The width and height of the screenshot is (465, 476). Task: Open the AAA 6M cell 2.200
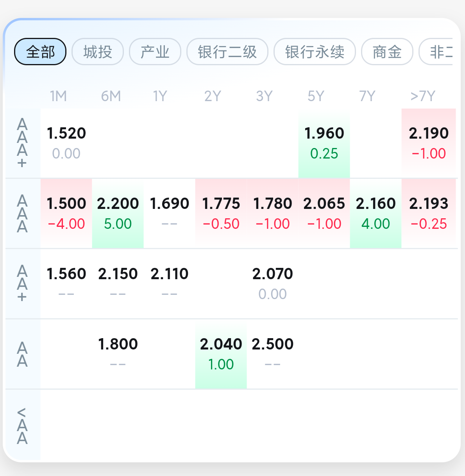[118, 213]
